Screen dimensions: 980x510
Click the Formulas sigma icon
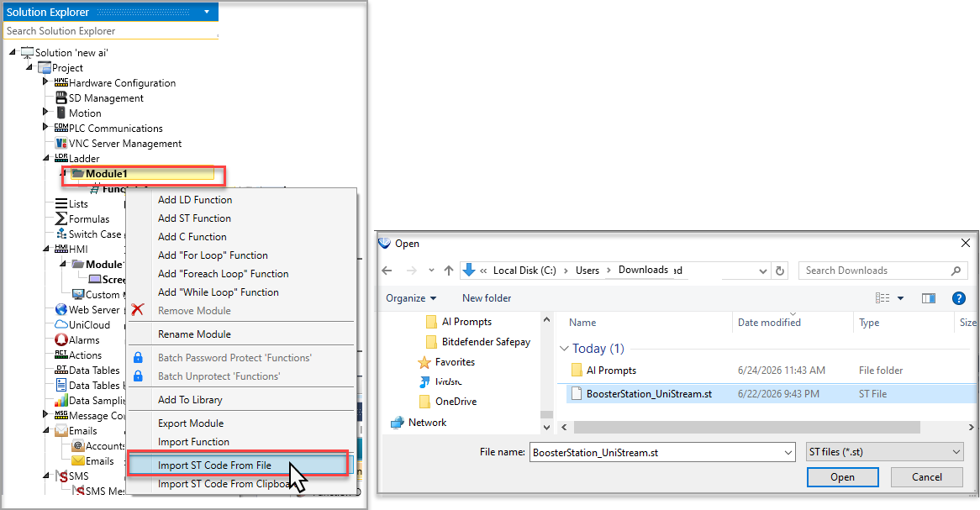tap(61, 218)
